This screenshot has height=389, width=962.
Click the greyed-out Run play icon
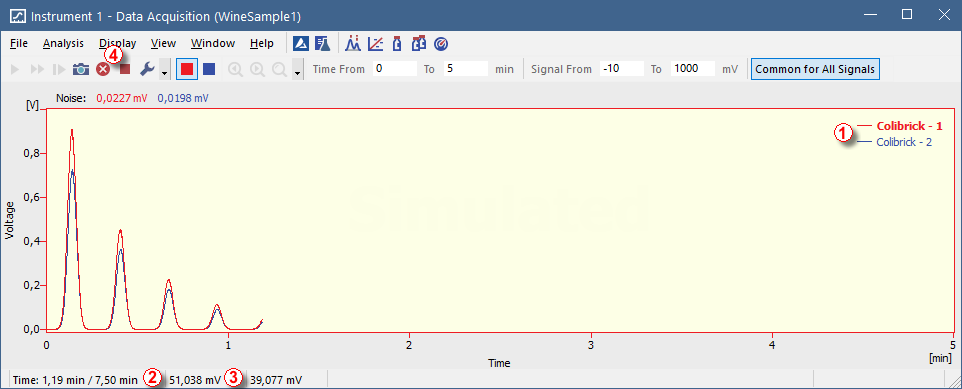15,69
